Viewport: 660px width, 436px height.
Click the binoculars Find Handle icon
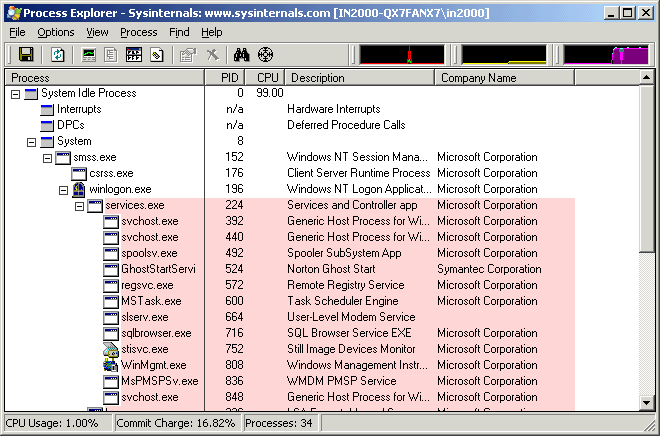pyautogui.click(x=242, y=55)
